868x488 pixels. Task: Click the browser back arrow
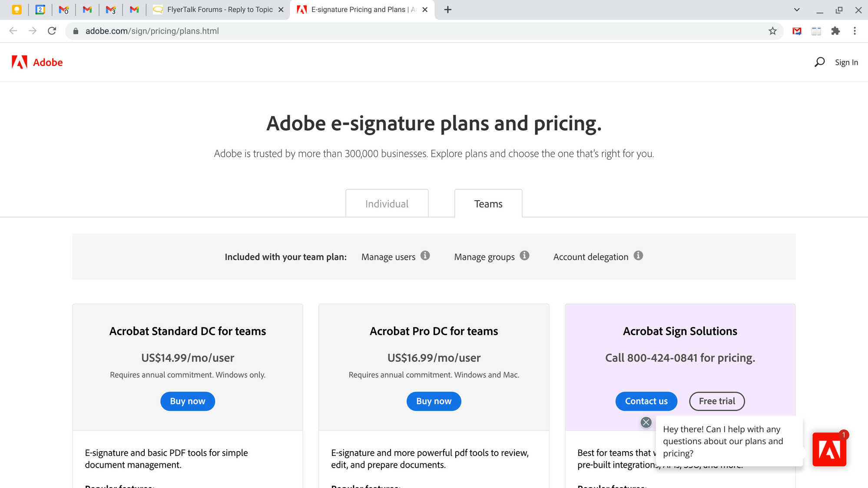tap(13, 31)
